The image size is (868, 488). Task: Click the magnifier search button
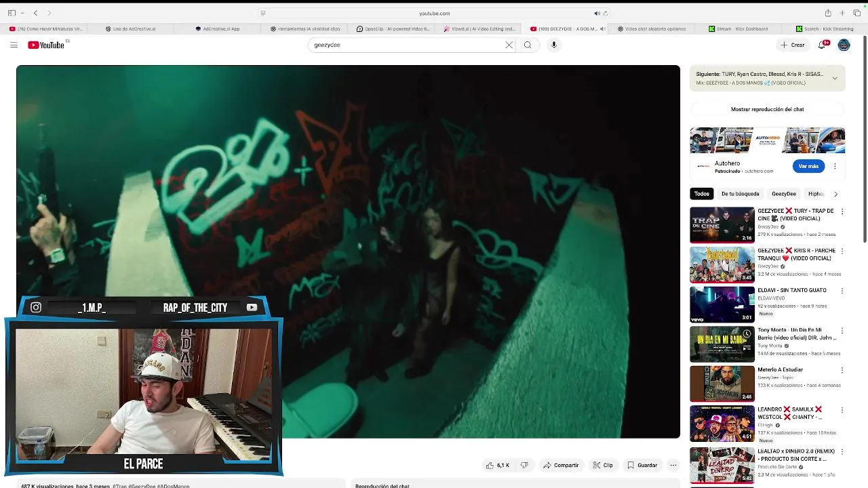(528, 45)
